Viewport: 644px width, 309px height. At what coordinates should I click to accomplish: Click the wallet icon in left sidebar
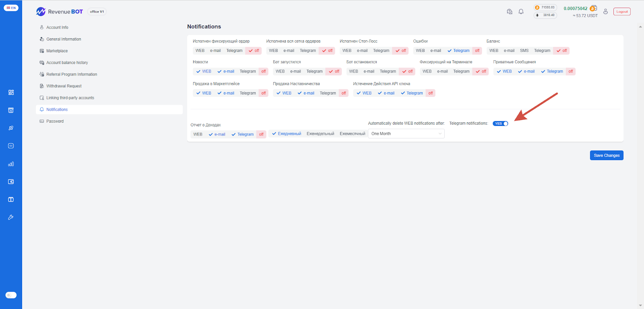pos(11,182)
